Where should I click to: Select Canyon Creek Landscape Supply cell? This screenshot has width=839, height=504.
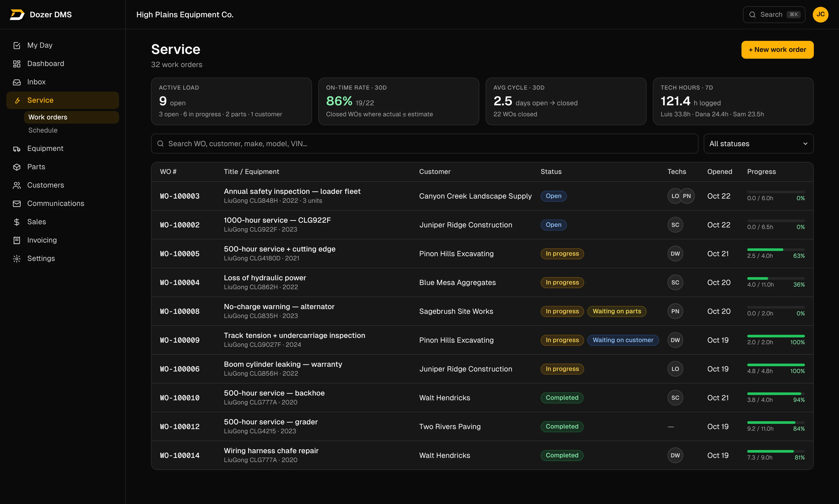tap(475, 196)
